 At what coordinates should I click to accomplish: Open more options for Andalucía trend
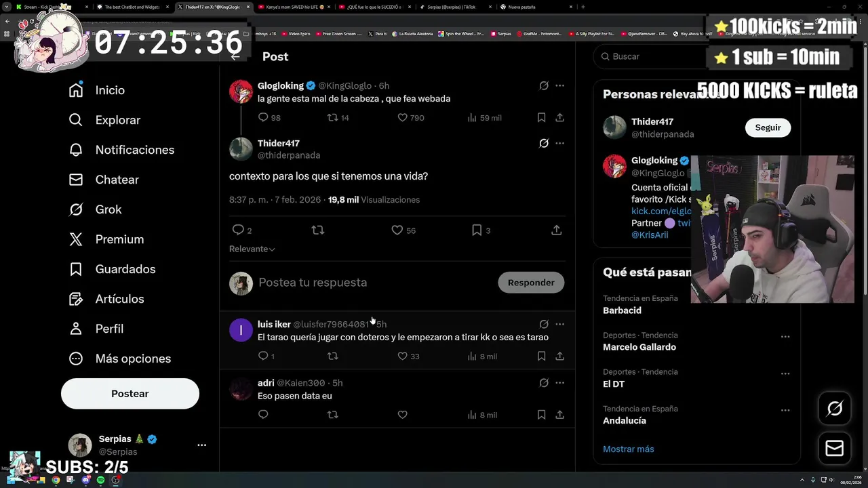point(785,410)
